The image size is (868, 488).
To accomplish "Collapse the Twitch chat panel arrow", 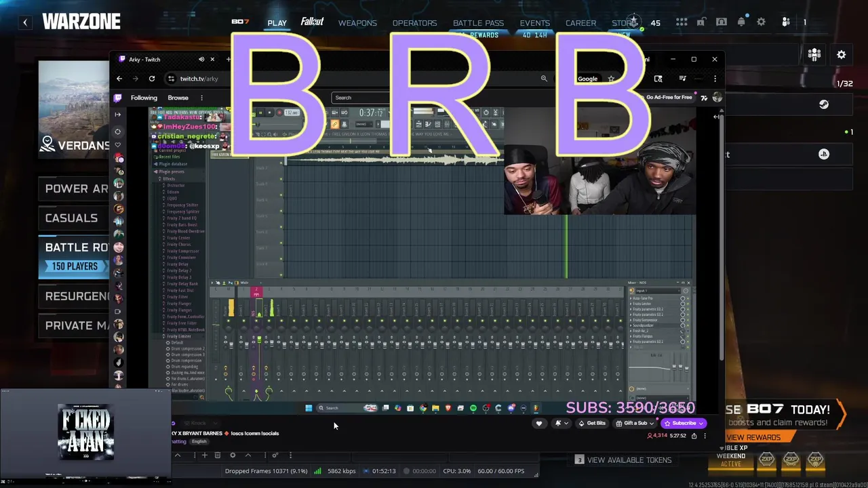I will click(717, 117).
